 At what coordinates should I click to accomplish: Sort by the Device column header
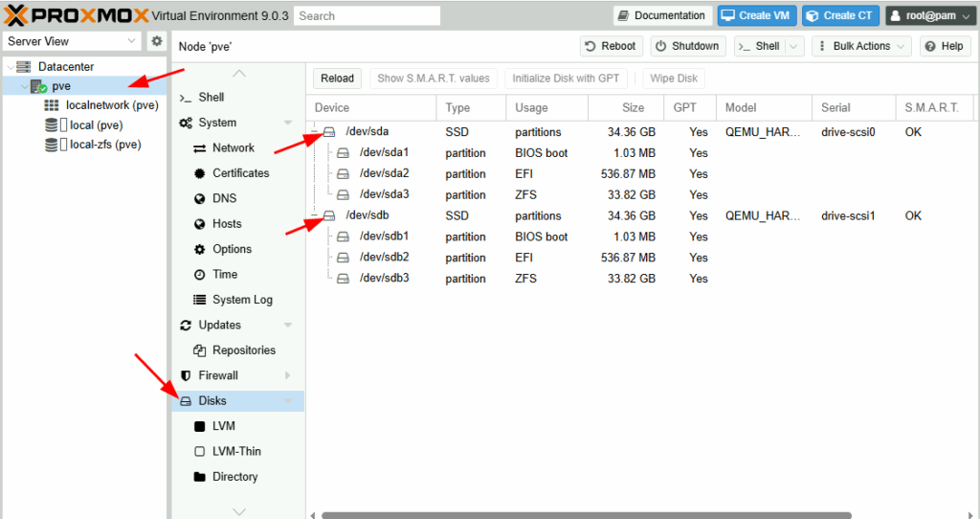coord(371,107)
